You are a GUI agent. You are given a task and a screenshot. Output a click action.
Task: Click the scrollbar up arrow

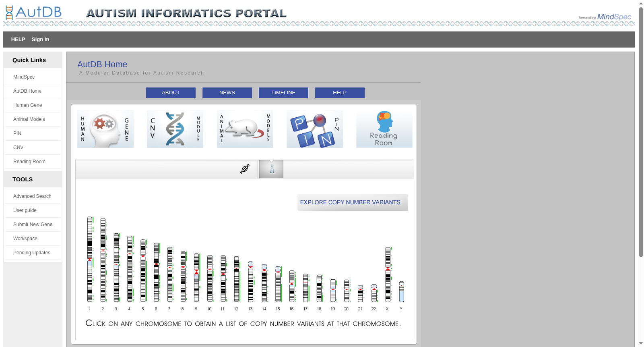tap(641, 3)
